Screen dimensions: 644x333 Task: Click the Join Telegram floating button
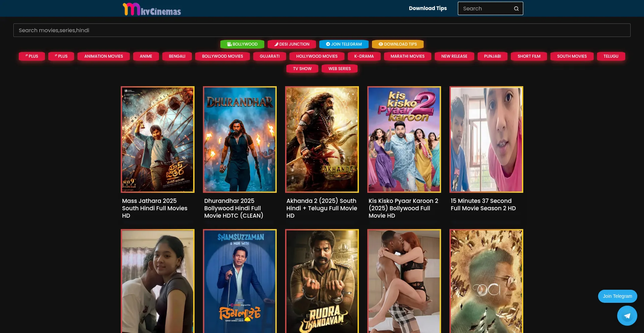[x=618, y=296]
